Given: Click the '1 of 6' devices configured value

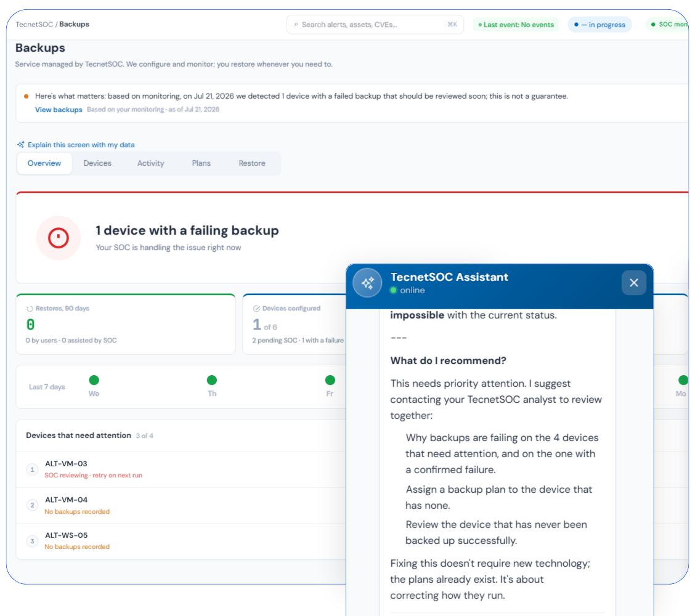Looking at the screenshot, I should coord(264,325).
